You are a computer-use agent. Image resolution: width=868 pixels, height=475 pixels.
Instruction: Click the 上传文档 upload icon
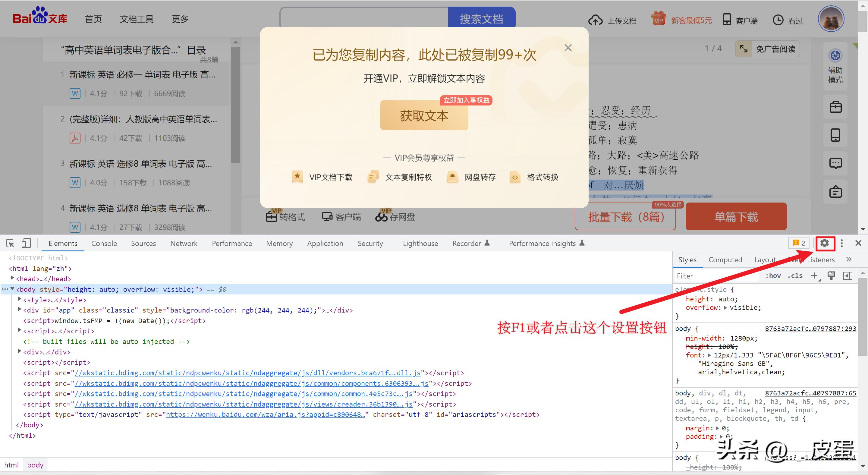pos(596,20)
